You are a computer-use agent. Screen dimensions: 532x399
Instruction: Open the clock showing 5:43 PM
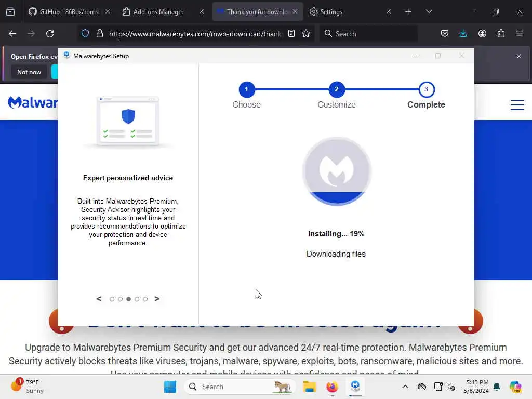tap(477, 387)
